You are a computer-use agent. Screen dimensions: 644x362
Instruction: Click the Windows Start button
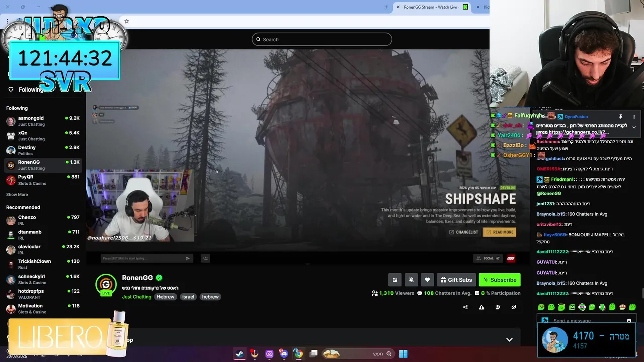pos(403,354)
